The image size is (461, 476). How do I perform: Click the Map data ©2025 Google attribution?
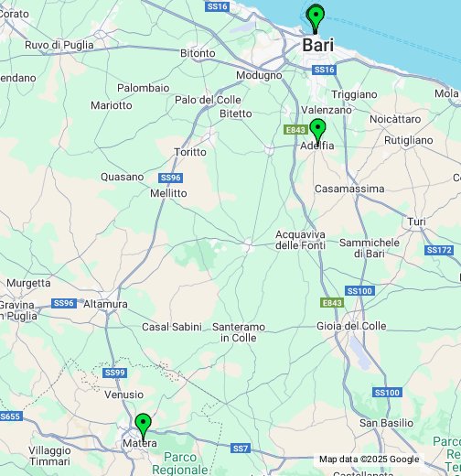pyautogui.click(x=369, y=460)
